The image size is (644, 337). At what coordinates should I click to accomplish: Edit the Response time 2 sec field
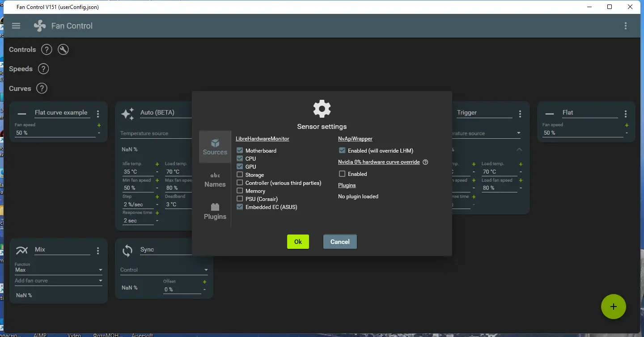tap(138, 221)
